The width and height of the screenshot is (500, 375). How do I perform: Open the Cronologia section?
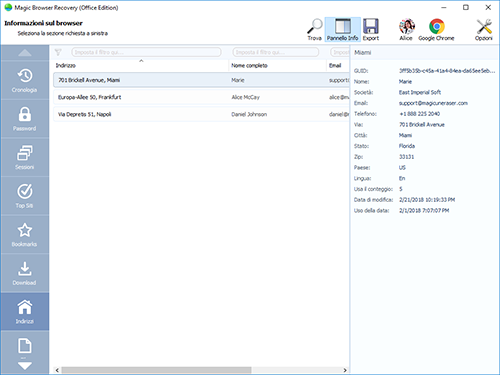point(25,80)
